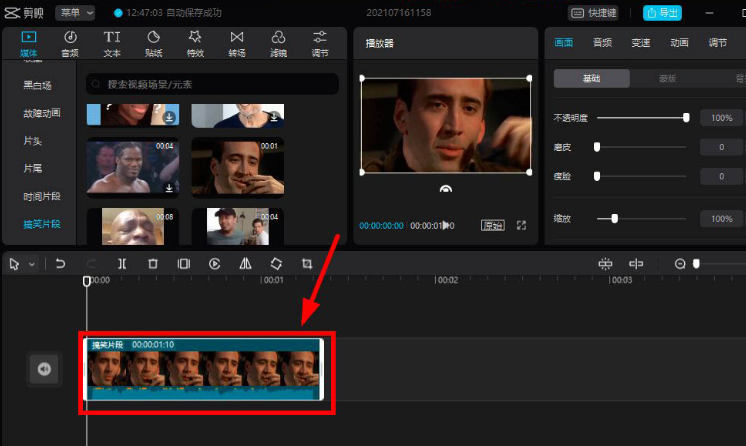
Task: Click the 搞笑片段 clip on the timeline
Action: tap(204, 369)
